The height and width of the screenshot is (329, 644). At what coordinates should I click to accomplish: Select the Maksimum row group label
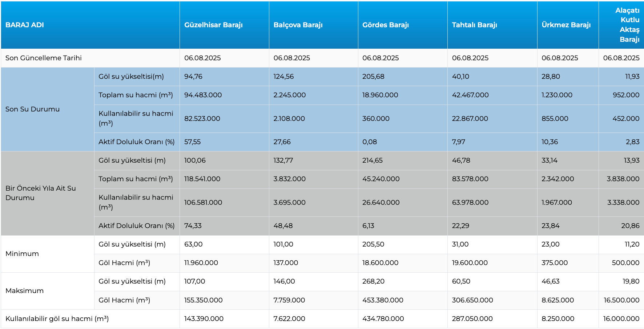coord(25,291)
